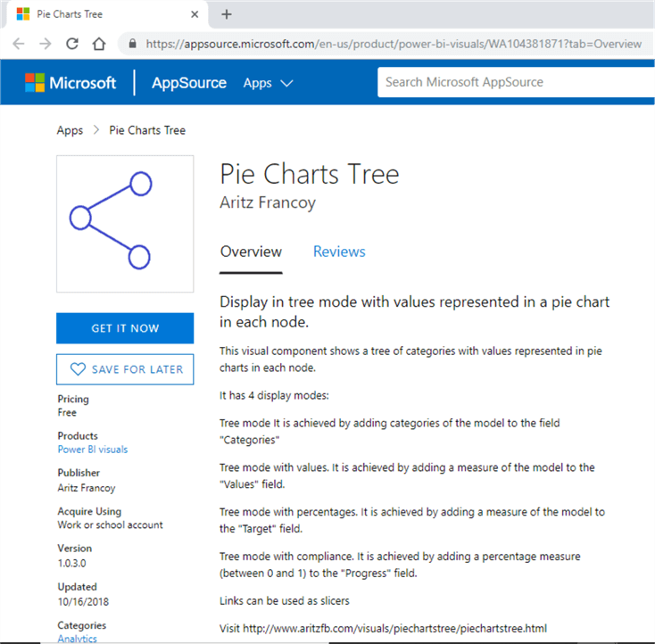Click the SAVE FOR LATER button

[x=125, y=369]
